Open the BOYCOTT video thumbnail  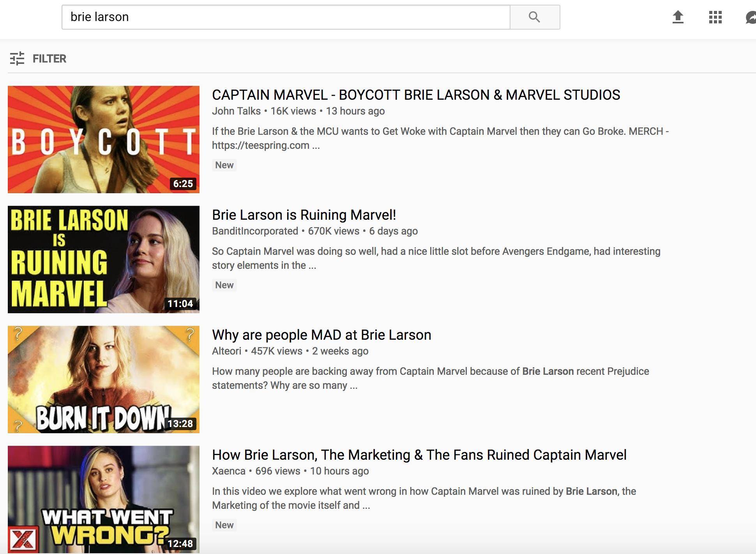(104, 139)
